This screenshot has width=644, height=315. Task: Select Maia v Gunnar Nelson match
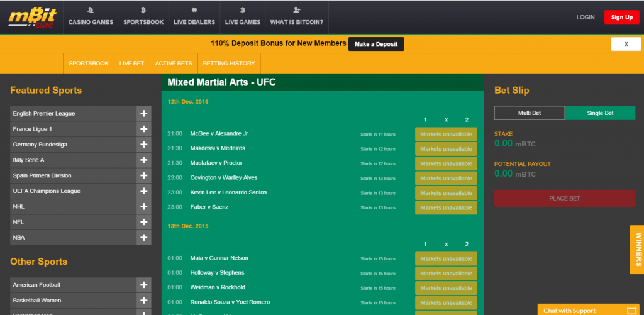[219, 258]
